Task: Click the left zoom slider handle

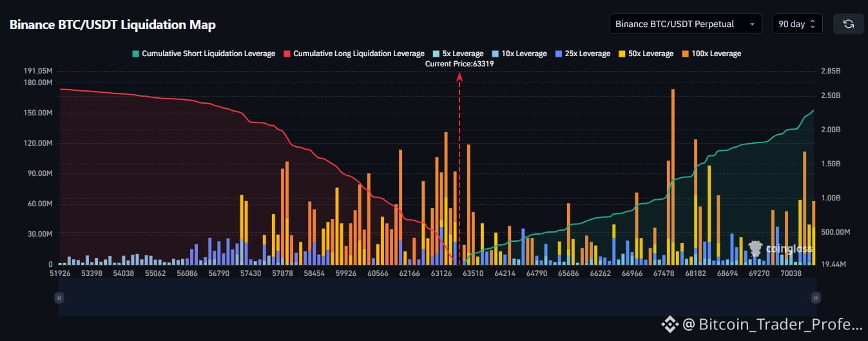Action: [x=59, y=298]
